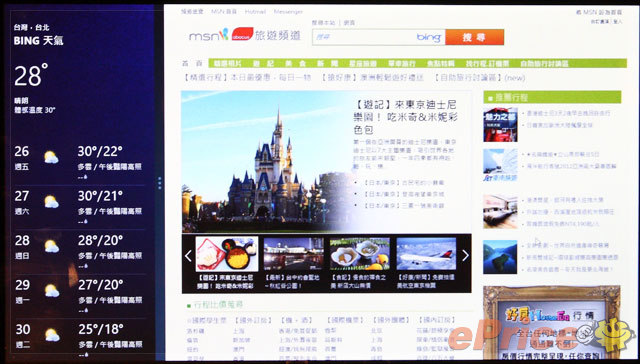This screenshot has width=640, height=364.
Task: Grab the snap divider dots handle
Action: point(160,183)
